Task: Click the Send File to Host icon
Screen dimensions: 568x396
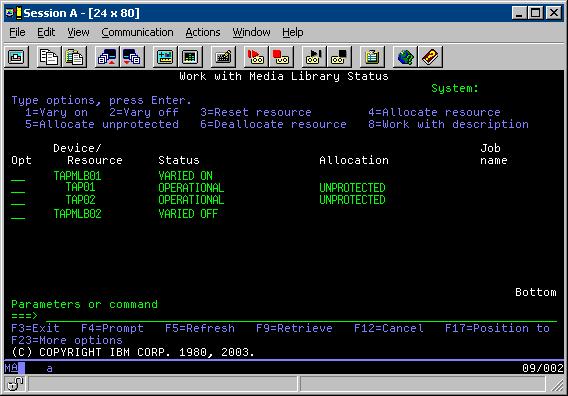Action: tap(107, 57)
